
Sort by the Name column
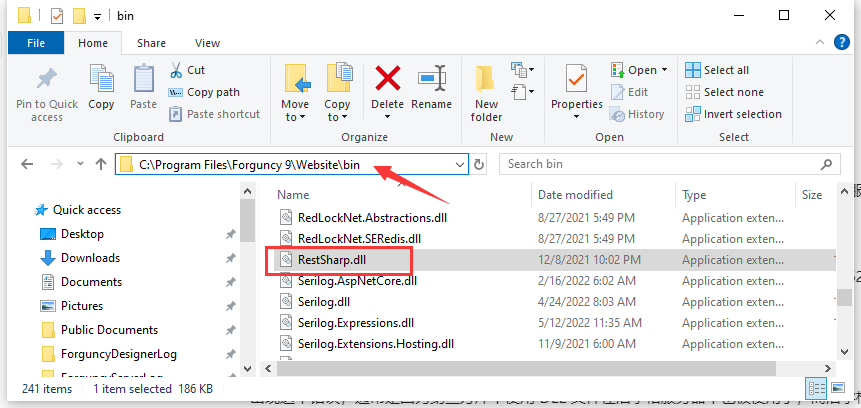tap(293, 195)
